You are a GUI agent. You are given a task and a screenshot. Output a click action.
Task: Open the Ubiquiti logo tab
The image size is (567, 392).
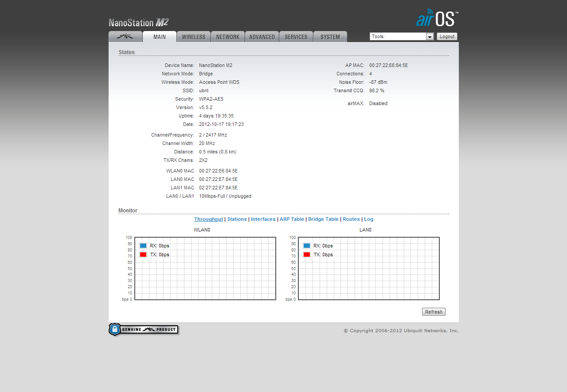coord(125,37)
